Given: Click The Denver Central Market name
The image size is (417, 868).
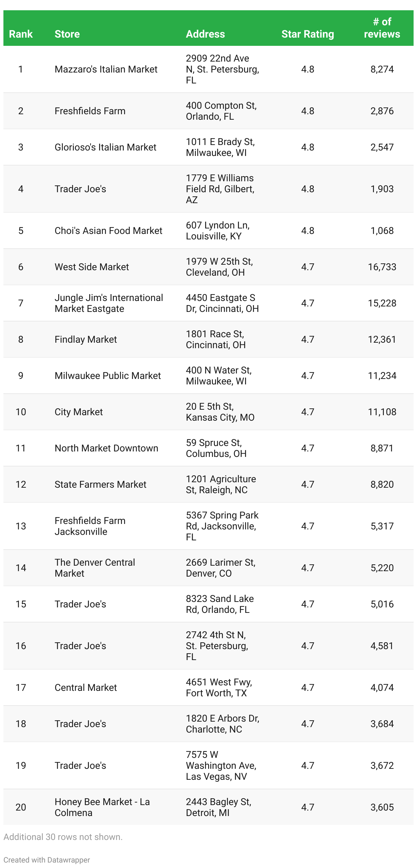Looking at the screenshot, I should [95, 568].
